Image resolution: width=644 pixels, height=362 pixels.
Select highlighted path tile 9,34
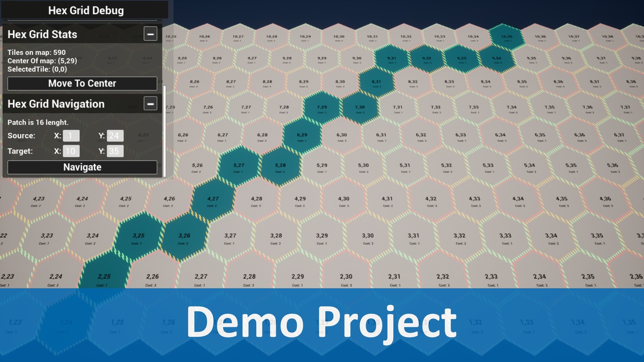pyautogui.click(x=497, y=59)
